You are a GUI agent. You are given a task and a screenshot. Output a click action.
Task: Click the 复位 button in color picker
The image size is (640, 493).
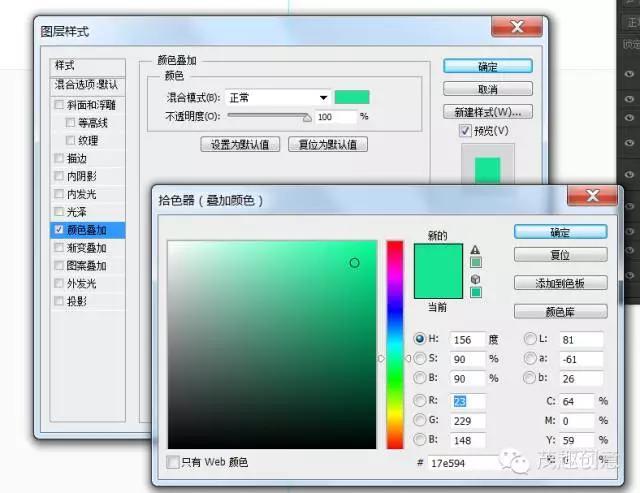(560, 255)
